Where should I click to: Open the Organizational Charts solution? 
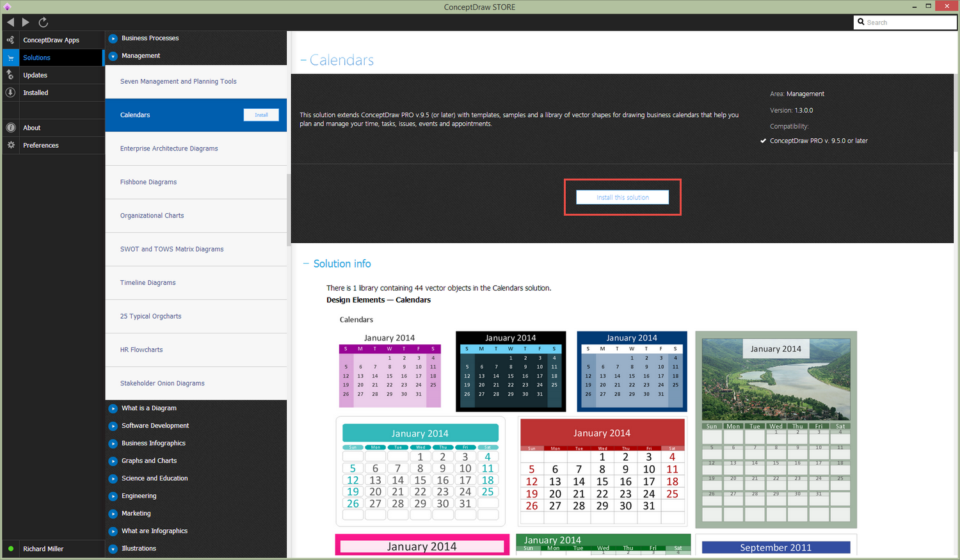[196, 216]
